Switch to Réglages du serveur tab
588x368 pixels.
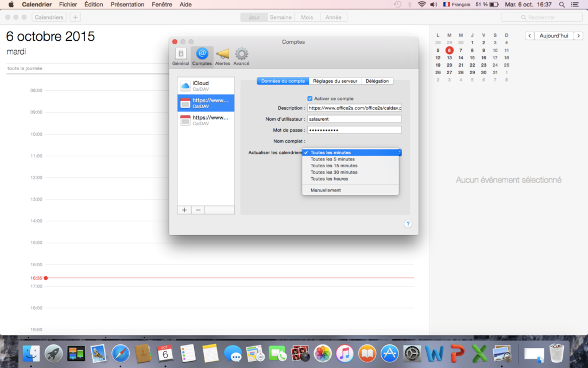[x=335, y=81]
